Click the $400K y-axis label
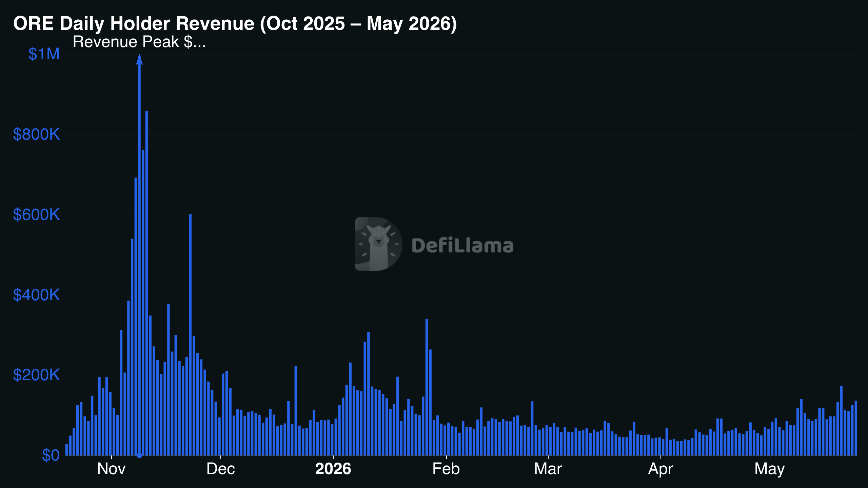The image size is (868, 488). pos(36,295)
